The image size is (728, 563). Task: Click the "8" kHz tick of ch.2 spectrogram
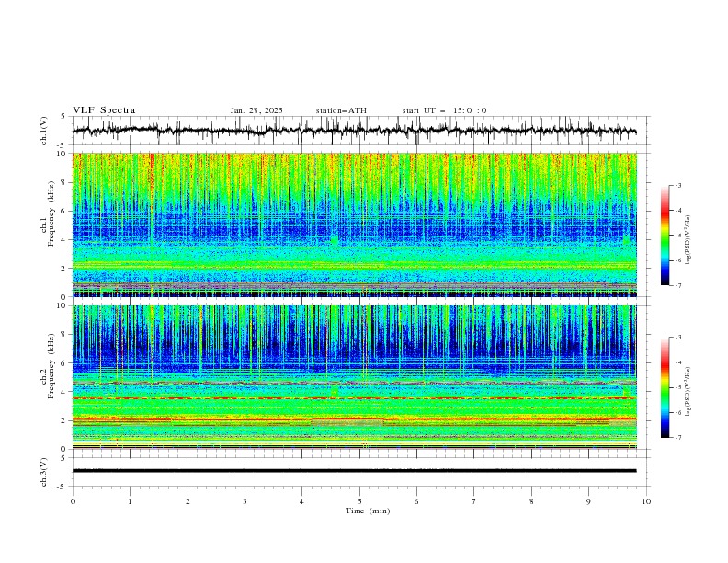pos(64,335)
